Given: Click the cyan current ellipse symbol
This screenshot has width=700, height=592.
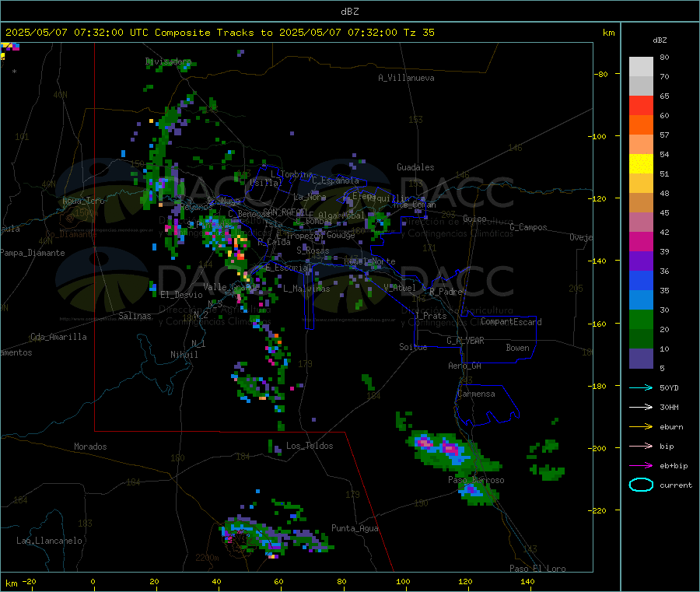Looking at the screenshot, I should pyautogui.click(x=641, y=485).
